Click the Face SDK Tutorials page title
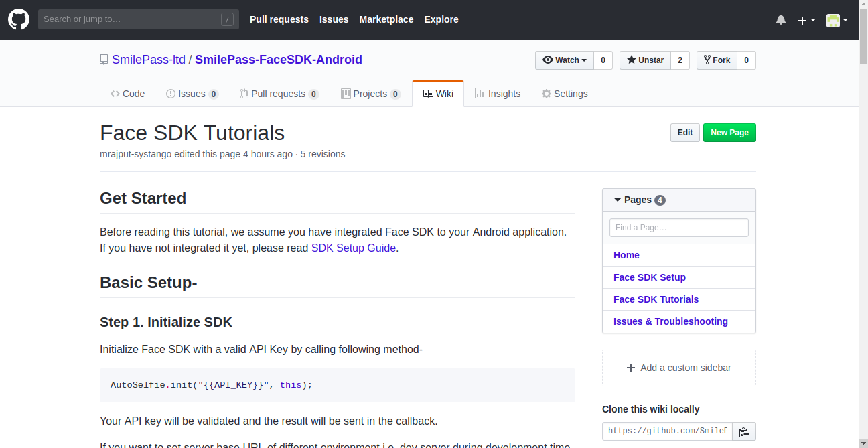The image size is (868, 448). (192, 133)
